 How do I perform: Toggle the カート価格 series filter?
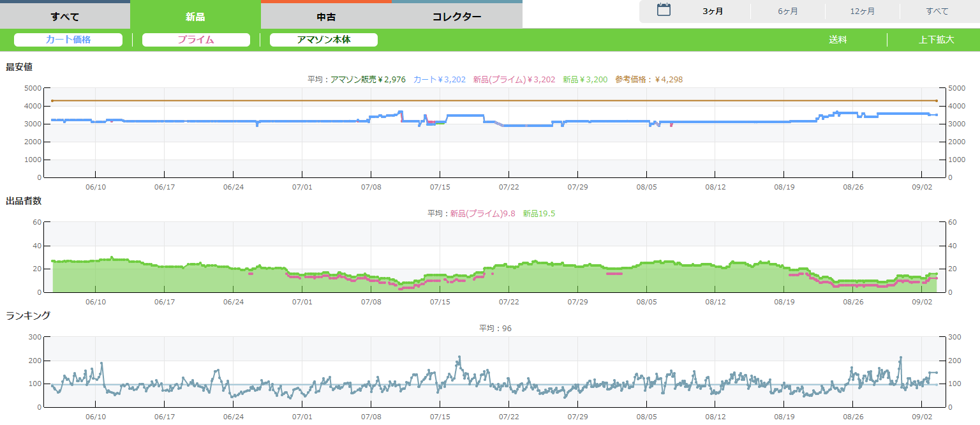coord(68,40)
